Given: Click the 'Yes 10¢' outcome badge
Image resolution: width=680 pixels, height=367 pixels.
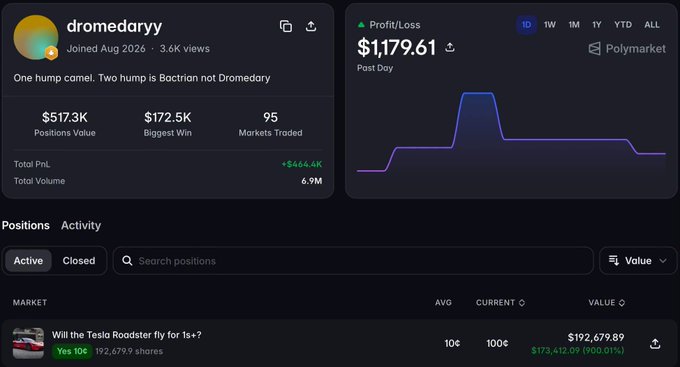Looking at the screenshot, I should tap(72, 351).
